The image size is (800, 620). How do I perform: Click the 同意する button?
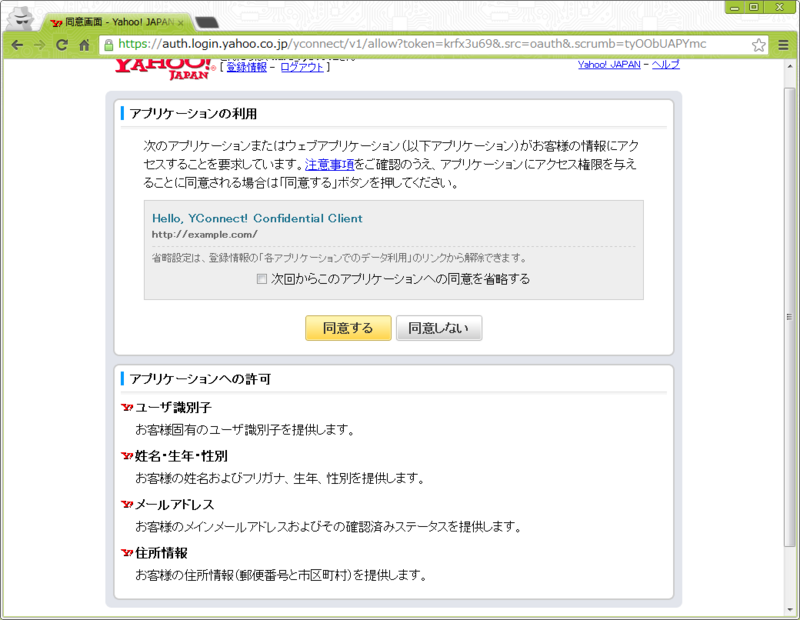point(348,328)
